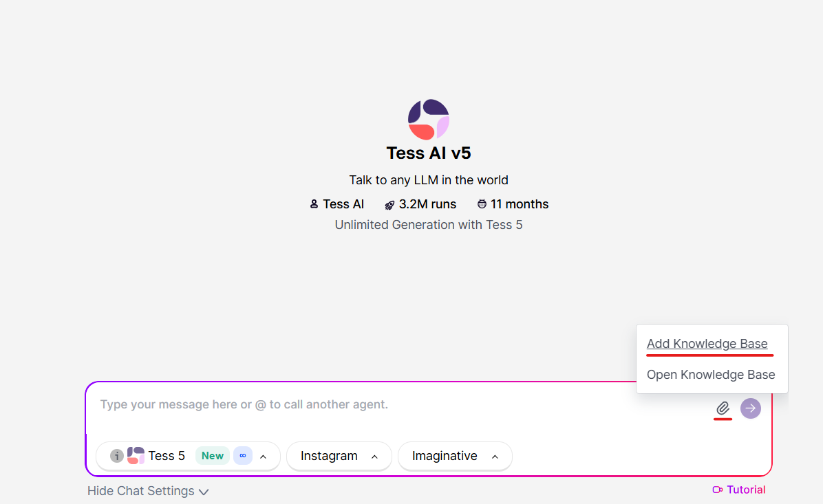The height and width of the screenshot is (504, 823).
Task: Click the 'Tess AI v5' heading
Action: coord(428,153)
